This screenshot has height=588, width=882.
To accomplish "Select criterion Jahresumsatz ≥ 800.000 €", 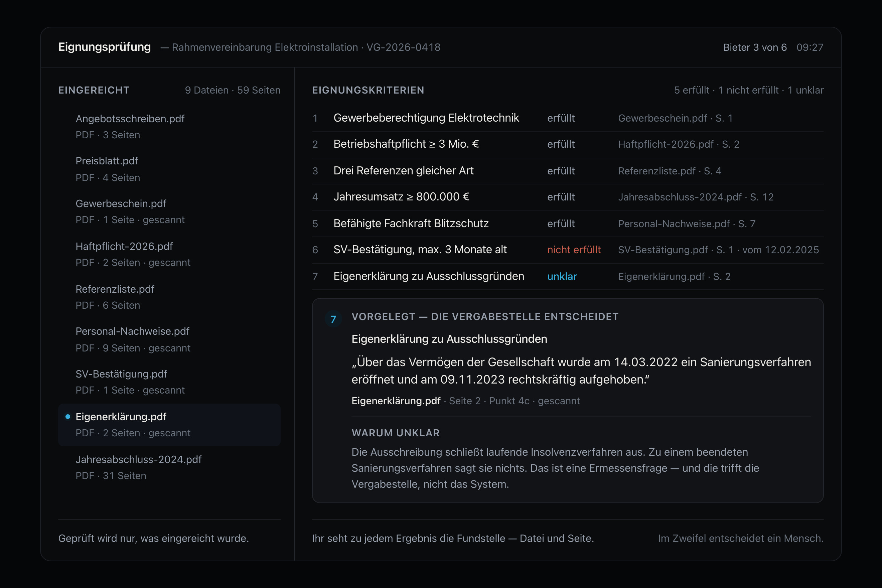I will pos(401,197).
